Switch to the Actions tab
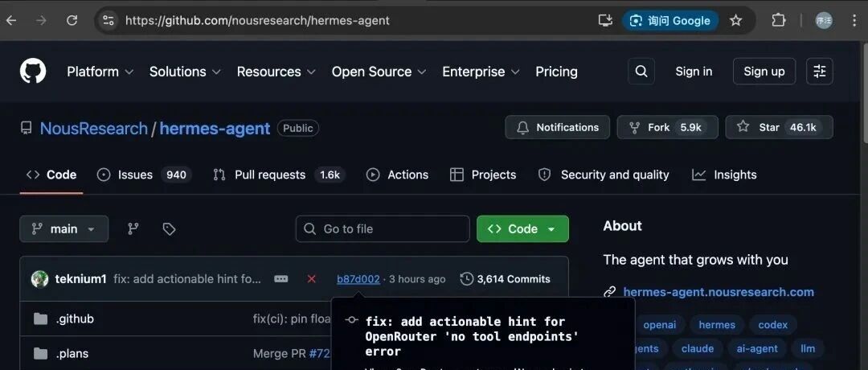The image size is (868, 370). tap(397, 175)
